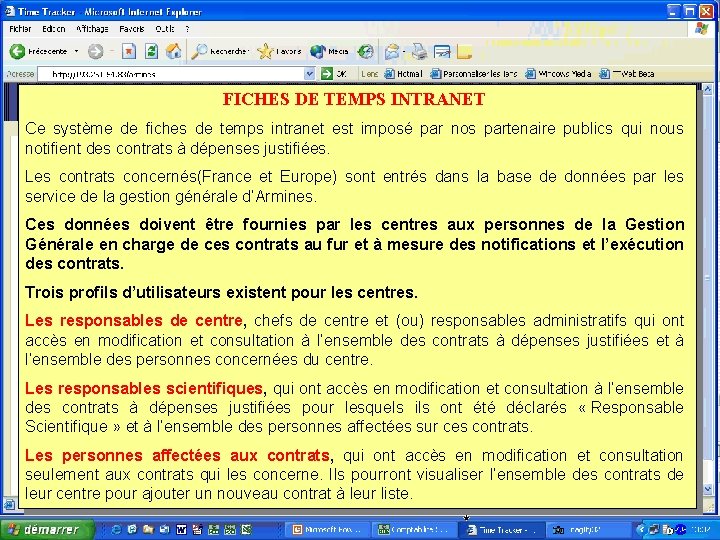Screen dimensions: 720x540
Task: Click the Windows flag logo throbber
Action: (701, 29)
